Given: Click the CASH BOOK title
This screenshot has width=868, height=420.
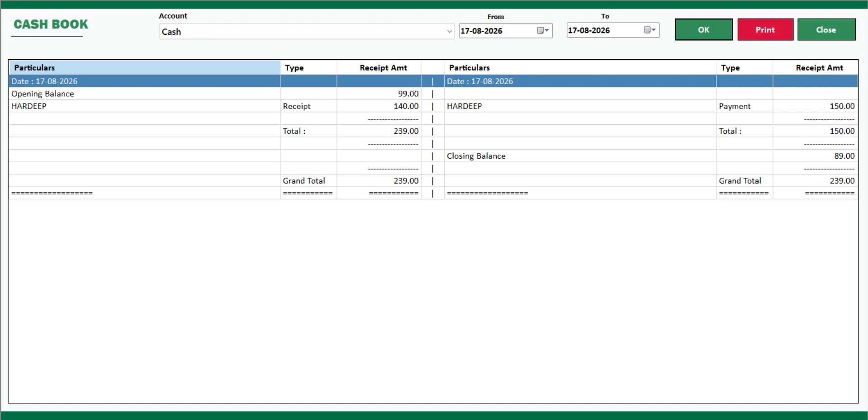Looking at the screenshot, I should pos(51,24).
